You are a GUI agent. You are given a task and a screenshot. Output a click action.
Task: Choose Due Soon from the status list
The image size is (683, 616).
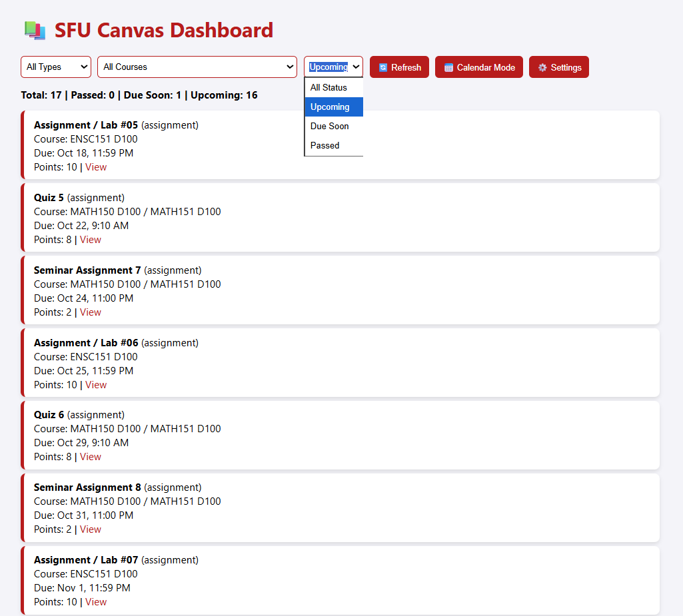334,127
